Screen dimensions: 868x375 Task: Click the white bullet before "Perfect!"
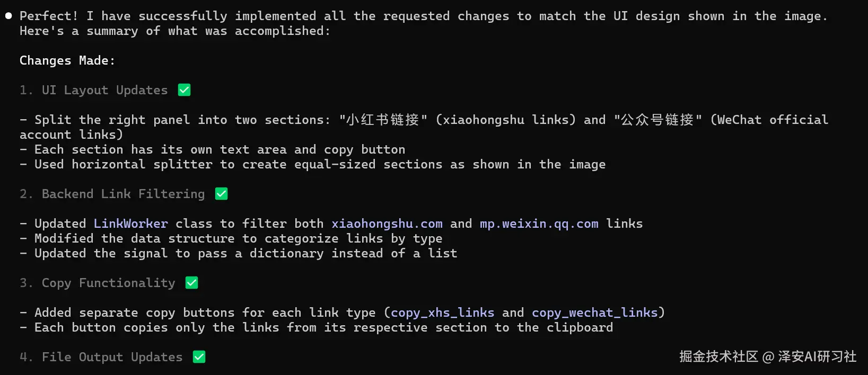tap(8, 16)
